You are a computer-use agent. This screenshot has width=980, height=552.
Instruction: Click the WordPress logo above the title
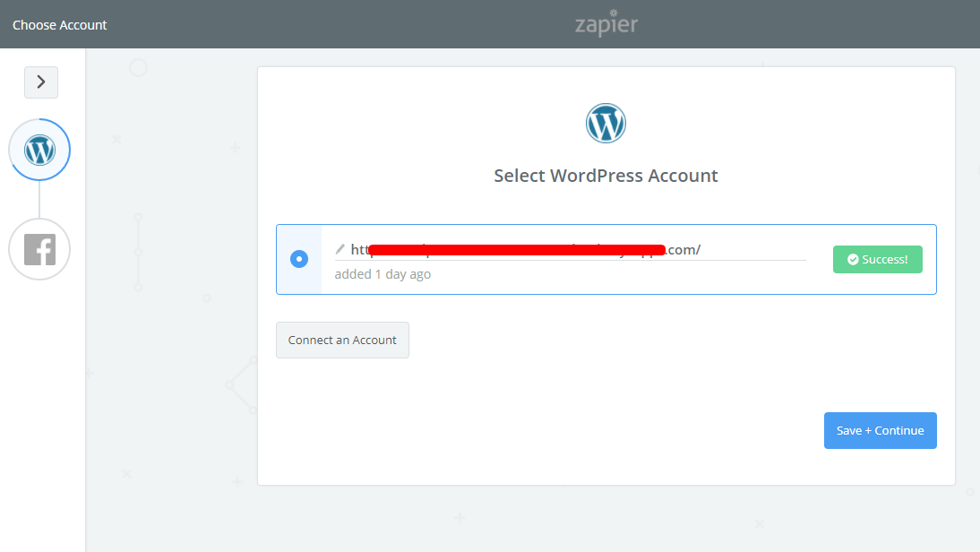pyautogui.click(x=606, y=123)
